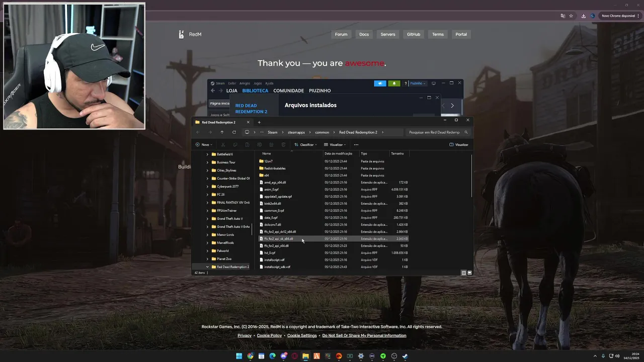Click the Steam back arrow
This screenshot has height=362, width=644.
point(213,90)
